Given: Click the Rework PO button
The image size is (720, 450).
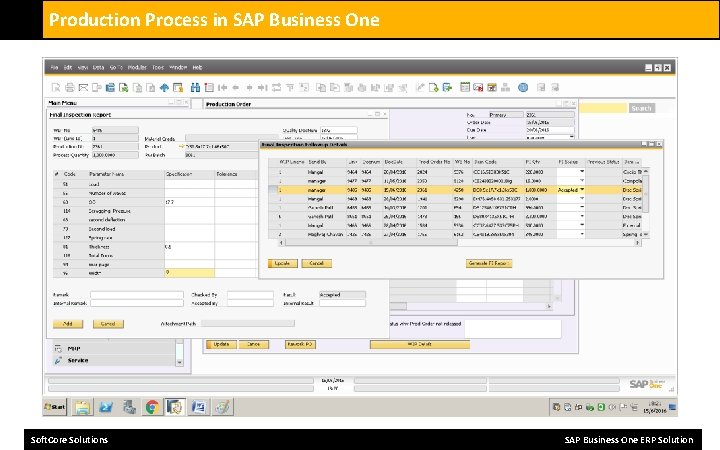Looking at the screenshot, I should (x=300, y=344).
